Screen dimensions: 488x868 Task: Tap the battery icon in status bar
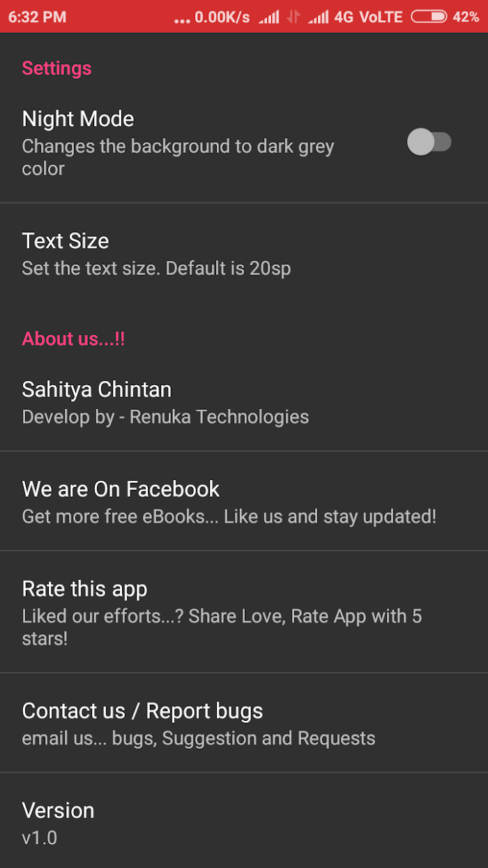(x=429, y=17)
